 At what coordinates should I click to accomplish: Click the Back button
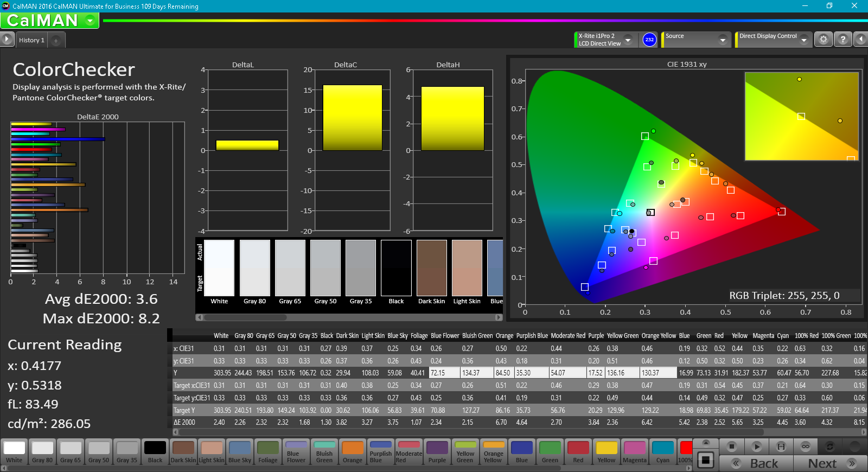[x=756, y=463]
